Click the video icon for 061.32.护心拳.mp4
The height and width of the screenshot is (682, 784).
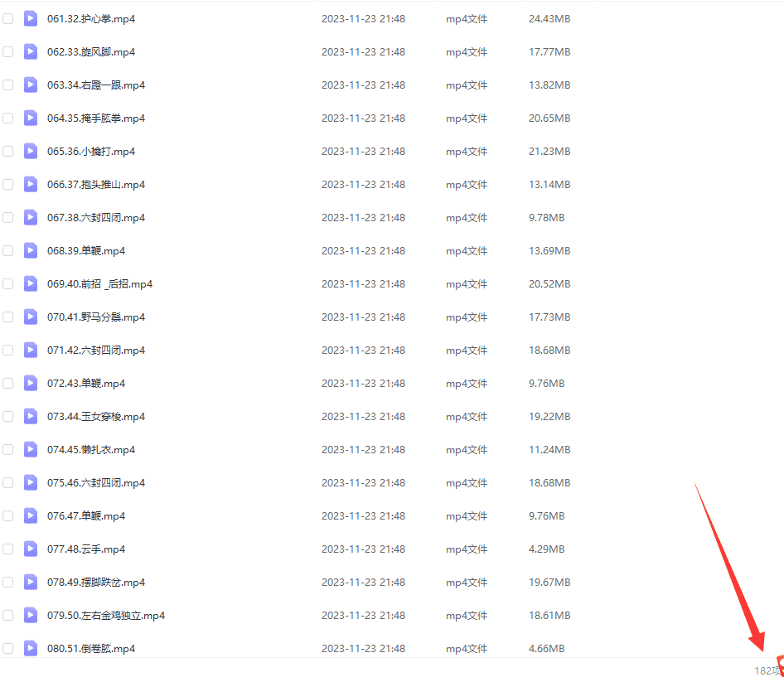(31, 18)
